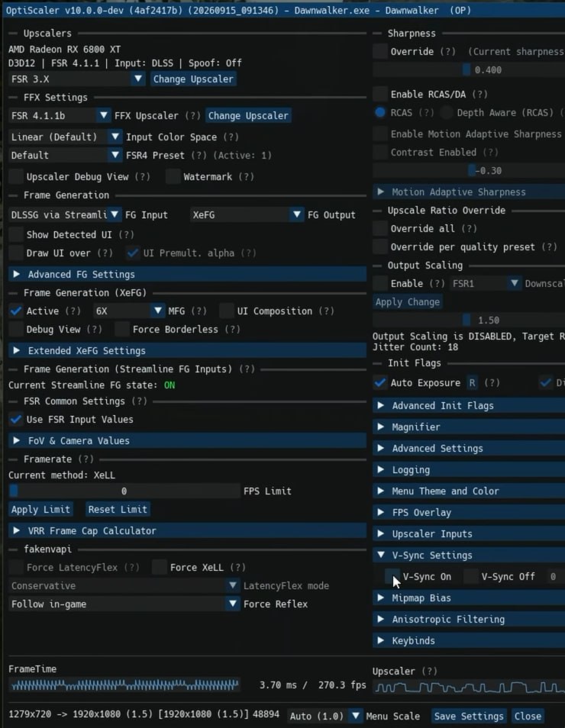
Task: Toggle UI Premult. alpha checkbox
Action: pos(133,253)
